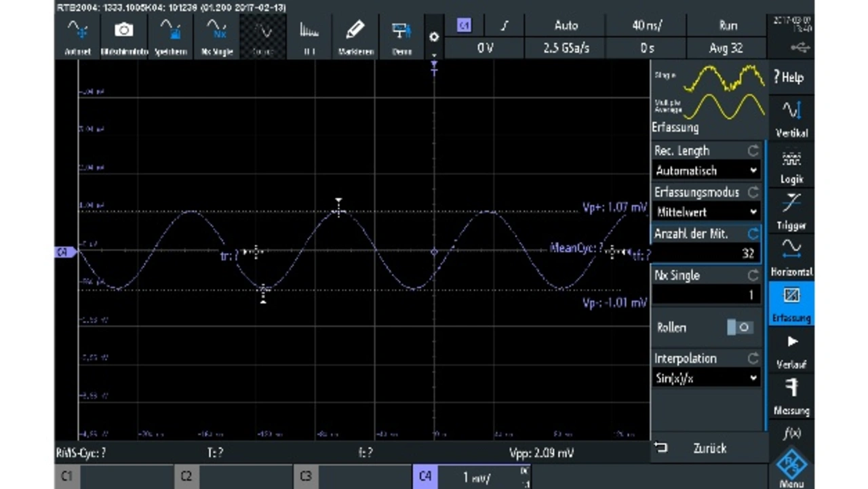Expand toolbar with small down arrow
This screenshot has height=489, width=868.
[435, 54]
